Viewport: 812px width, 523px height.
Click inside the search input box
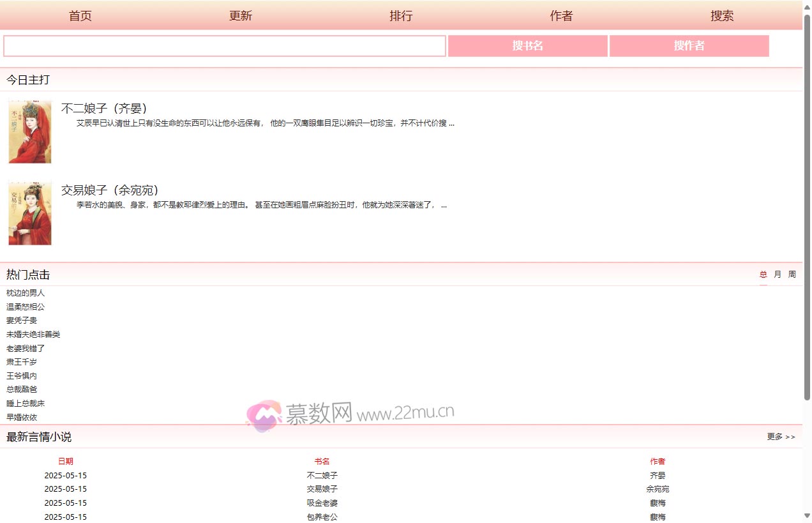click(223, 45)
